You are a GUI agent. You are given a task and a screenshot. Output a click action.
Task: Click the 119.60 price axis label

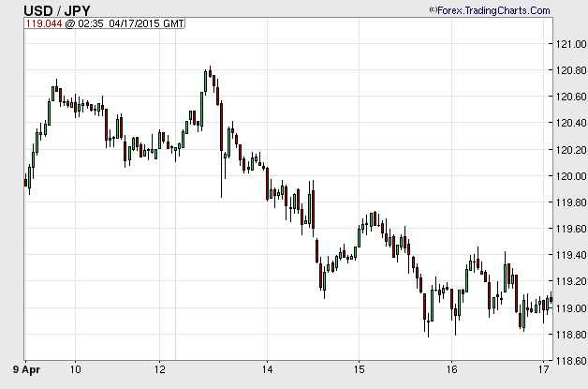571,229
